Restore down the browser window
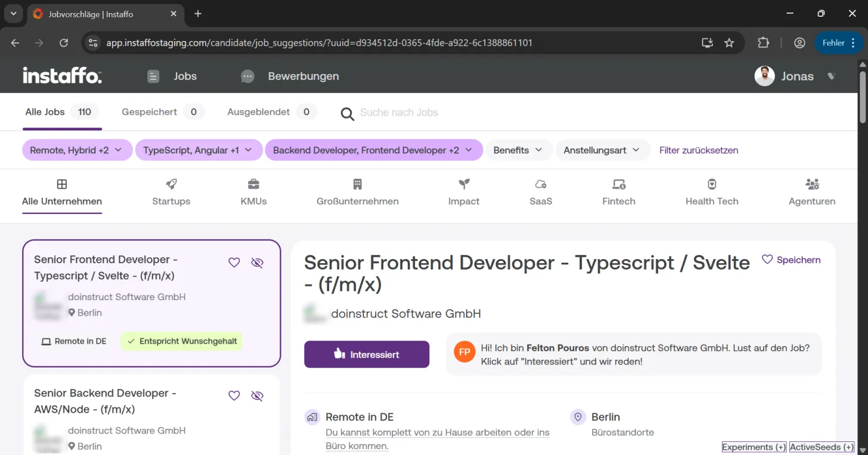Screen dimensions: 868x455 (821, 14)
